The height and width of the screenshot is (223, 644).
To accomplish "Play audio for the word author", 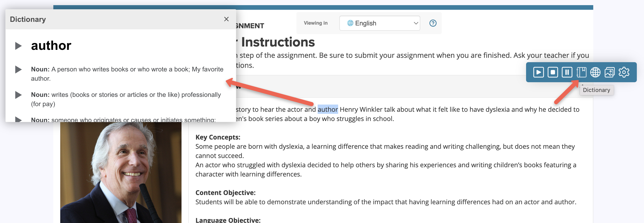I will point(18,46).
